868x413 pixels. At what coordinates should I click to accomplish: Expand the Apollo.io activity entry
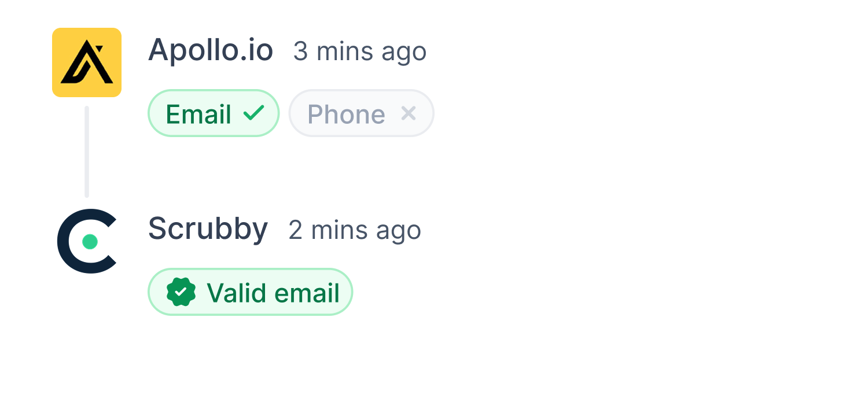211,51
